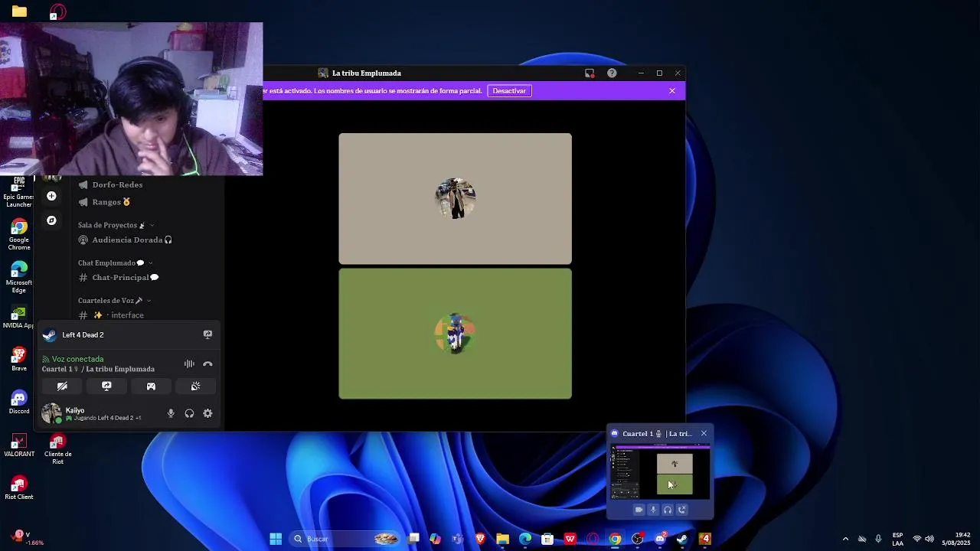Open Microsoft Teams on the taskbar
The width and height of the screenshot is (980, 551).
(x=458, y=539)
